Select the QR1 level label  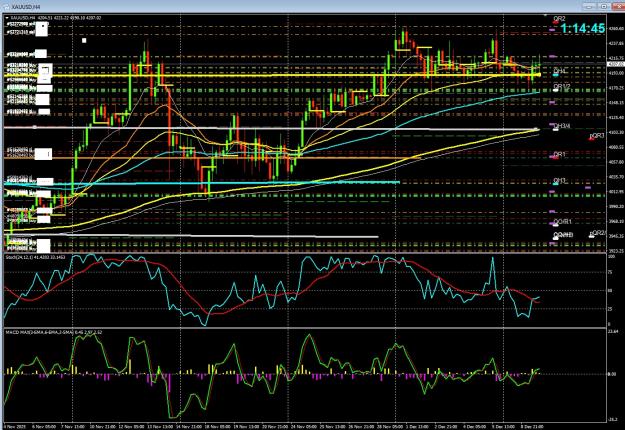(x=559, y=154)
